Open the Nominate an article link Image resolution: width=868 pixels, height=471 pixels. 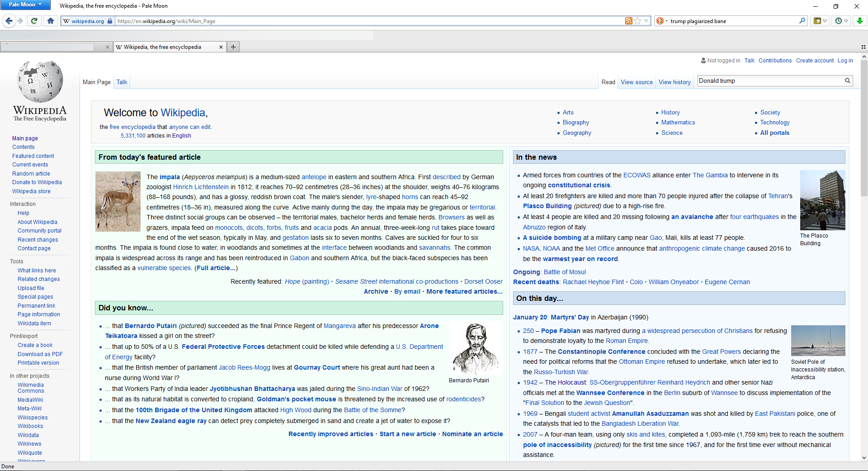(x=472, y=434)
